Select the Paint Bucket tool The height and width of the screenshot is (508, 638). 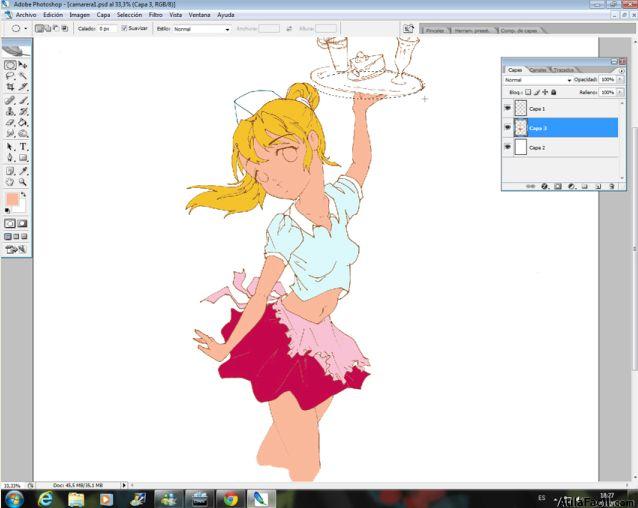(23, 122)
